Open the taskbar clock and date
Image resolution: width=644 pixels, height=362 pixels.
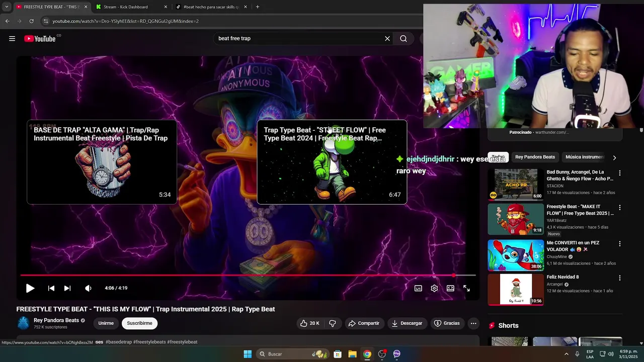(x=629, y=354)
